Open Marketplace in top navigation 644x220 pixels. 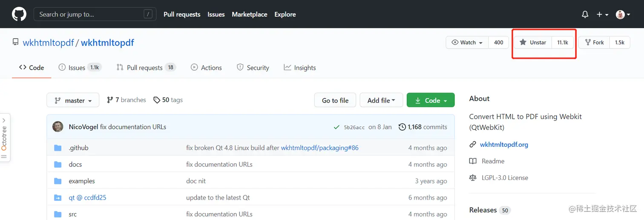(x=250, y=14)
